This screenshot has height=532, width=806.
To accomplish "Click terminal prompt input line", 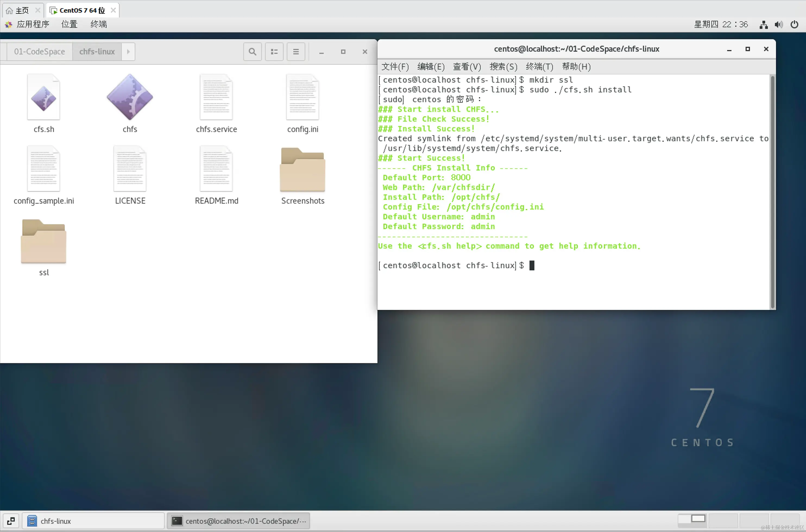I will [x=456, y=266].
